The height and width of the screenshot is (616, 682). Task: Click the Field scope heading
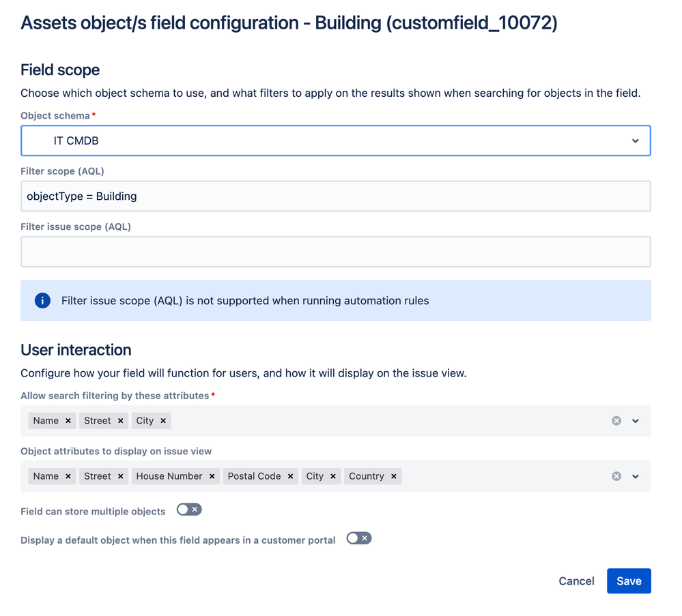[x=60, y=70]
